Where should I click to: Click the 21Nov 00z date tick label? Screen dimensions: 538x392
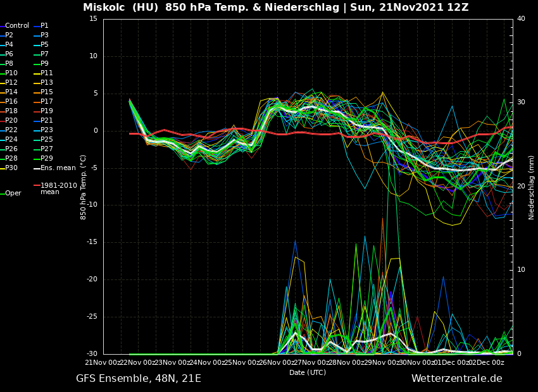coord(103,363)
